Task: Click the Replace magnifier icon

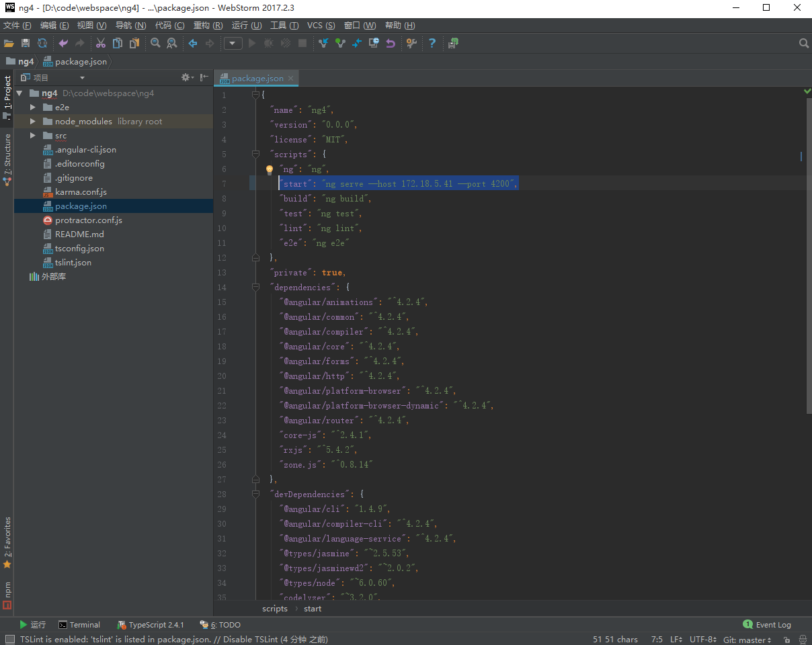Action: click(x=172, y=43)
